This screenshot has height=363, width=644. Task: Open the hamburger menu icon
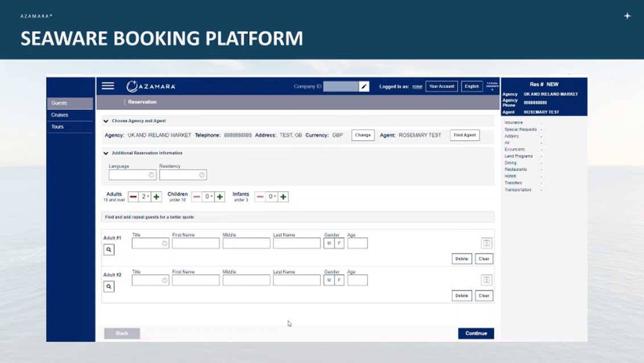pyautogui.click(x=108, y=86)
